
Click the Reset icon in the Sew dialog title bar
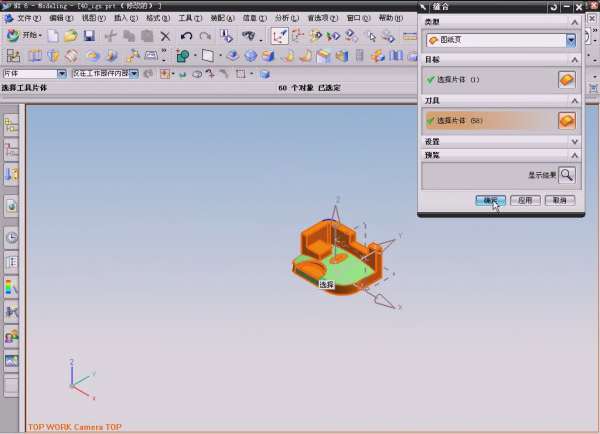553,7
